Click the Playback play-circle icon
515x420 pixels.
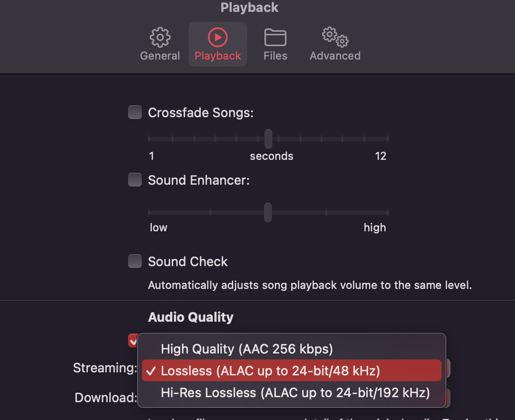click(x=218, y=37)
